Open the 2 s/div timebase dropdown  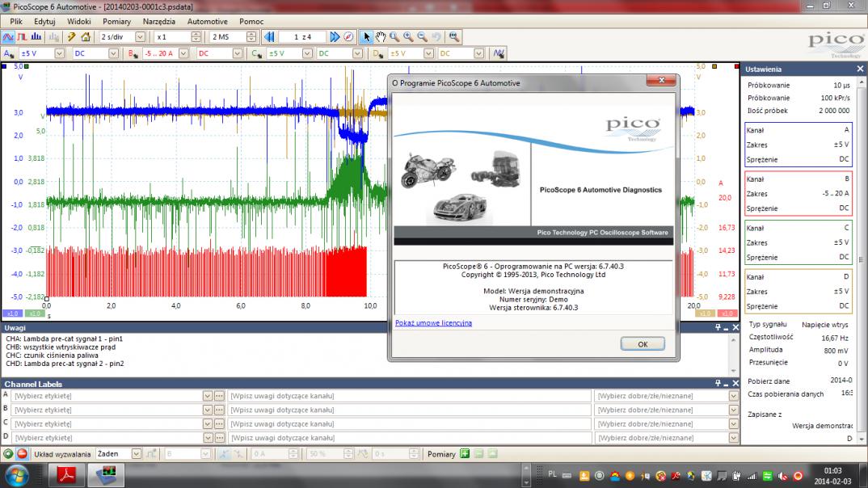(141, 37)
